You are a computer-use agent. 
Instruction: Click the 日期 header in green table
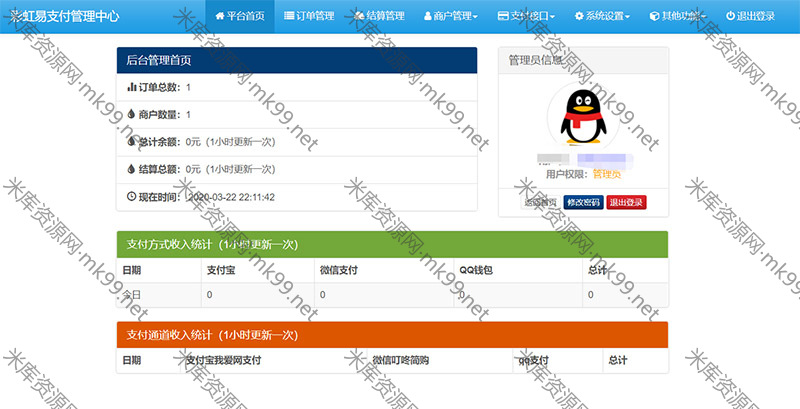[x=132, y=271]
